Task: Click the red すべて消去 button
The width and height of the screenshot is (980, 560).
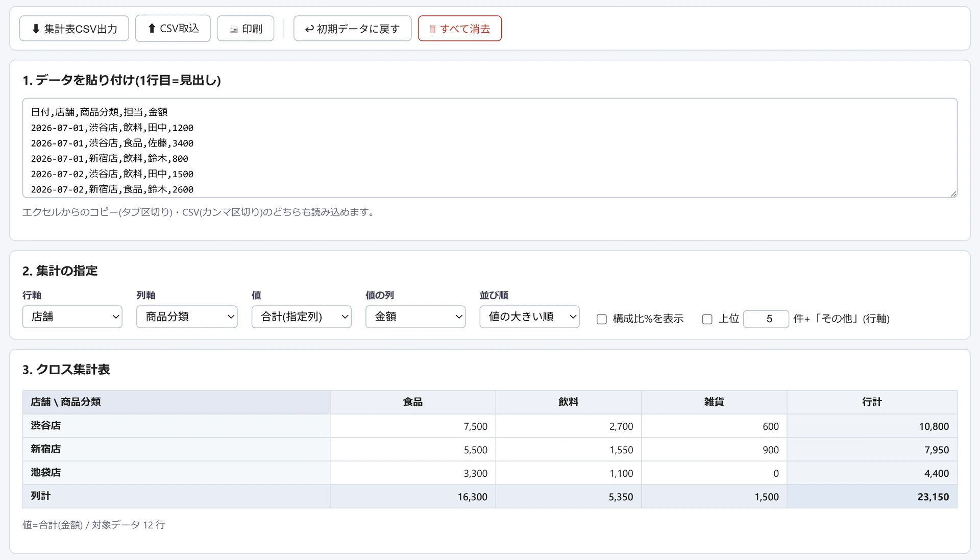Action: pyautogui.click(x=460, y=29)
